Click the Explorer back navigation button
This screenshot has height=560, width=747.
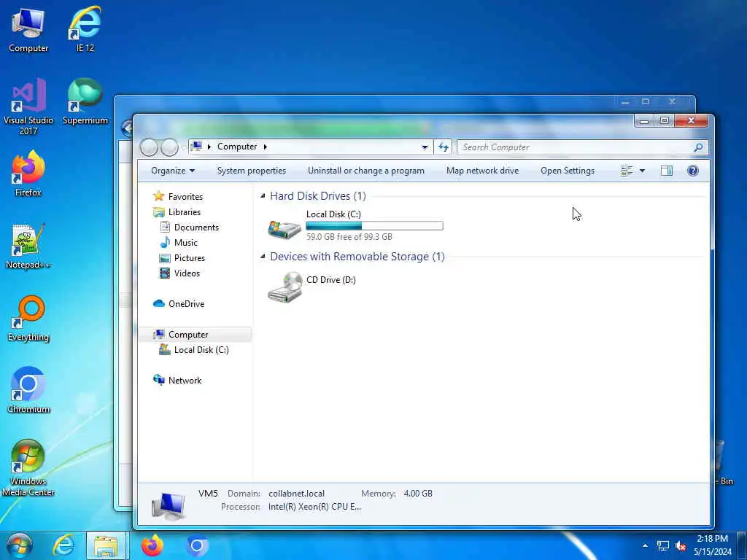tap(149, 147)
